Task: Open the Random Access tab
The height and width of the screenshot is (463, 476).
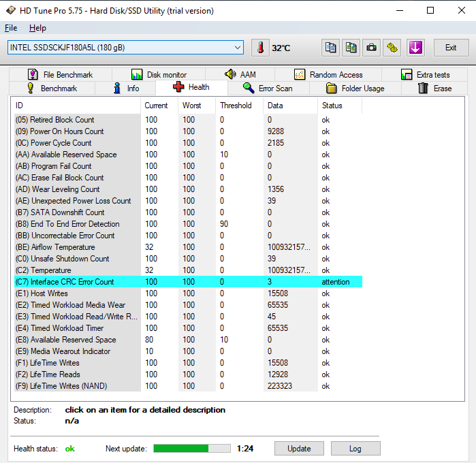Action: 328,74
